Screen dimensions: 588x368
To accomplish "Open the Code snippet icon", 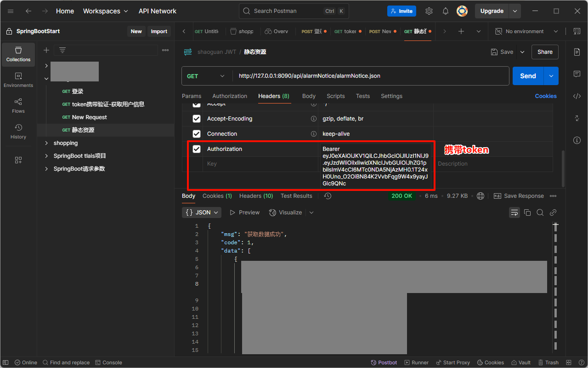I will [577, 96].
